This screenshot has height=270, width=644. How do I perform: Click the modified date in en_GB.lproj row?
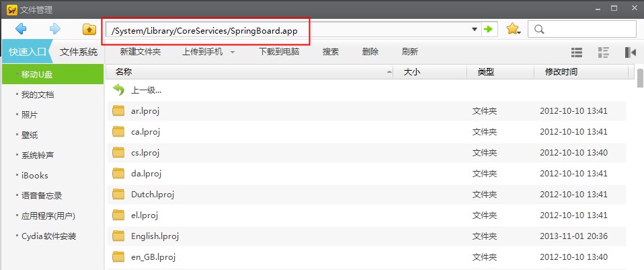click(x=573, y=257)
